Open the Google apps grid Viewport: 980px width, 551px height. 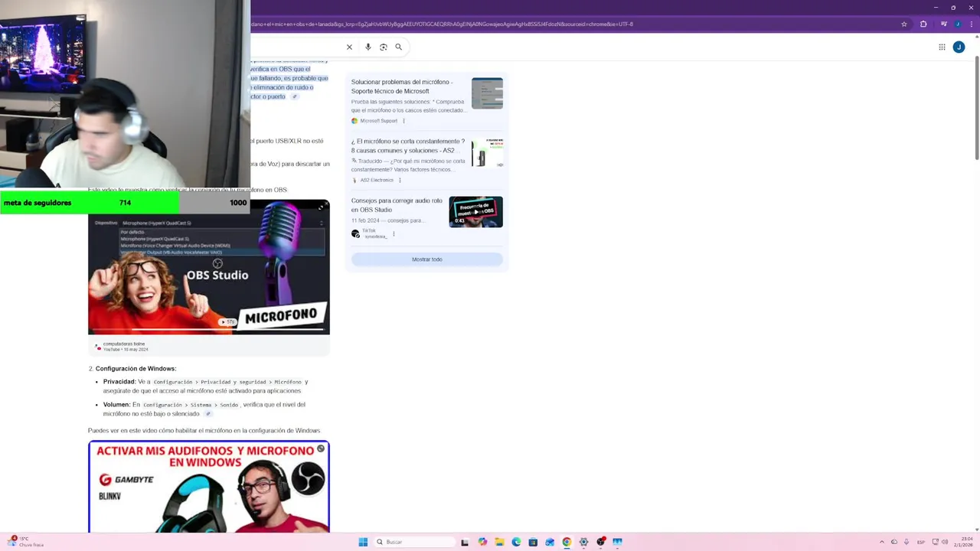point(942,47)
